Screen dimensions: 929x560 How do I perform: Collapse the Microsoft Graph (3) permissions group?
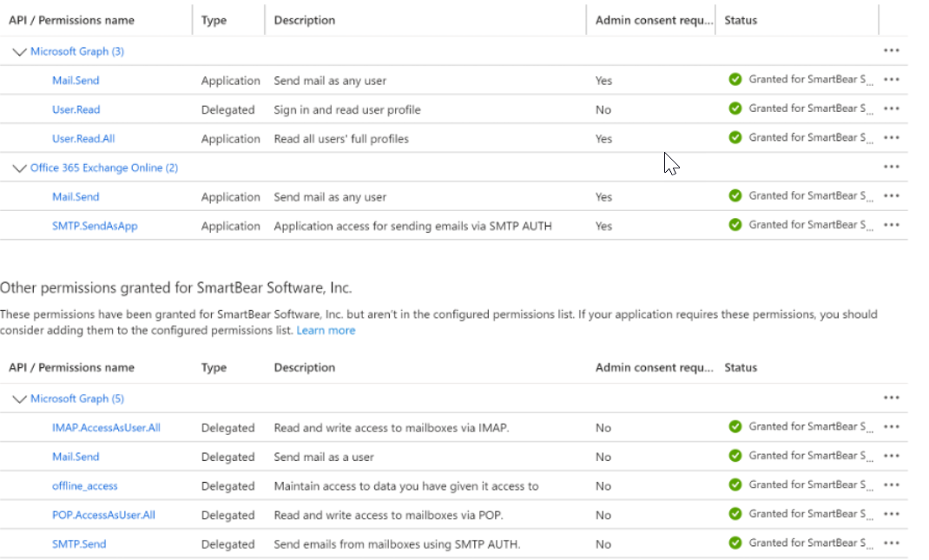tap(19, 52)
